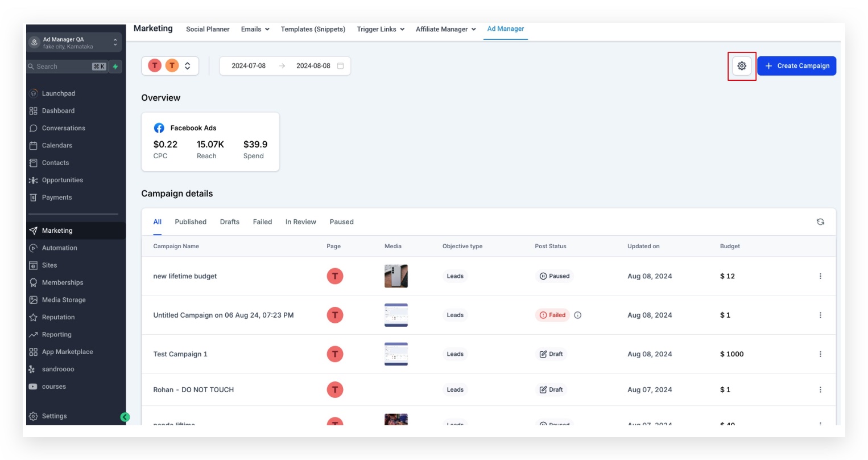The width and height of the screenshot is (868, 460).
Task: Show failure info for Untitled Campaign
Action: click(578, 315)
